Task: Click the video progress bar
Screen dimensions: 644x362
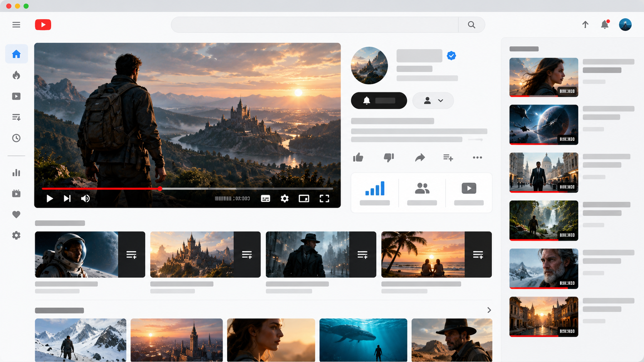Action: coord(187,189)
